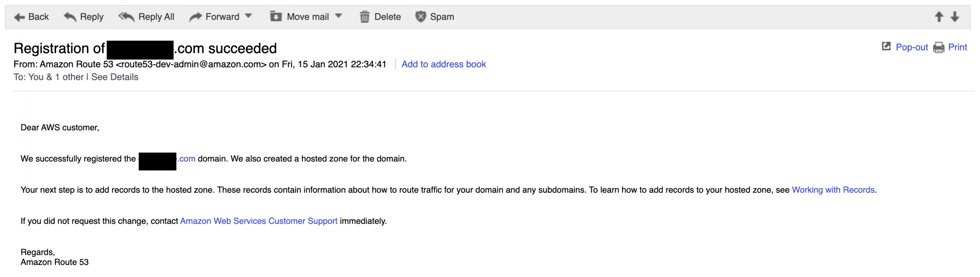Mark as Spam using the shield icon

420,17
